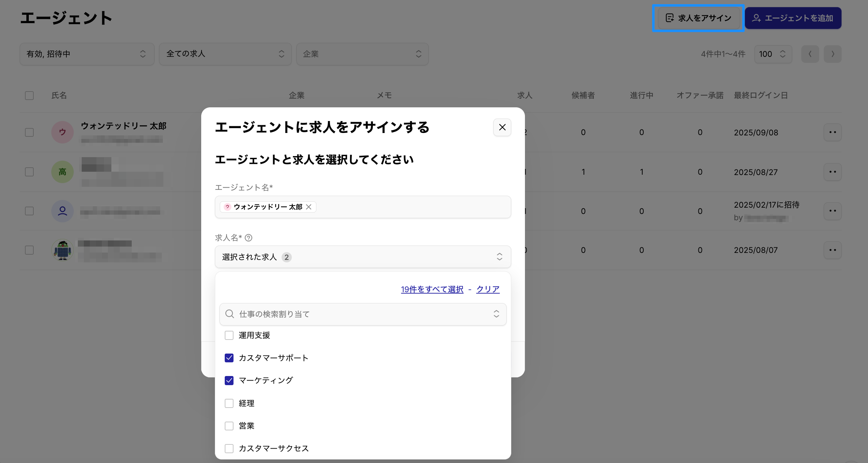
Task: Click the magnifier icon in the job search field
Action: tap(230, 314)
